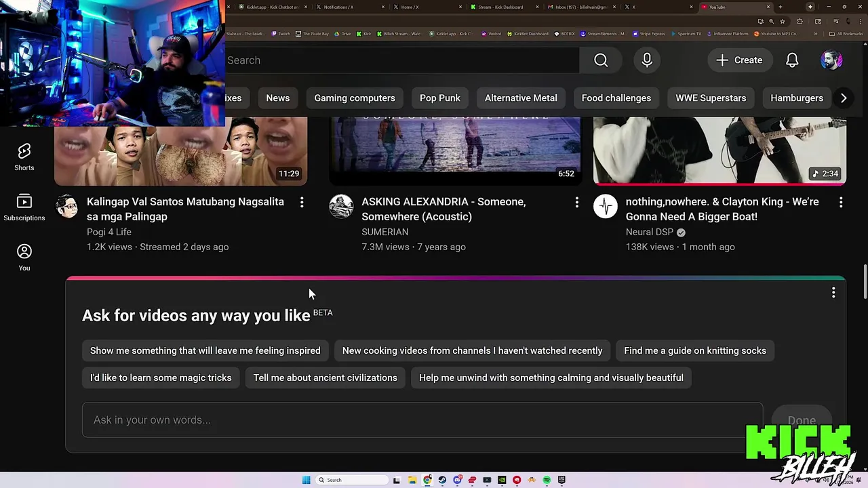
Task: Open Steam from the taskbar
Action: coord(442,480)
